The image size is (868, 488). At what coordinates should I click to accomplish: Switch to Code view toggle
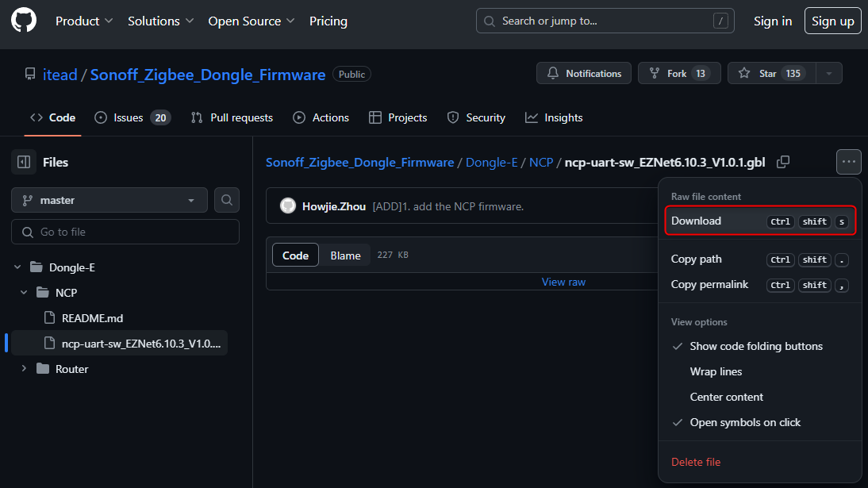(x=296, y=256)
